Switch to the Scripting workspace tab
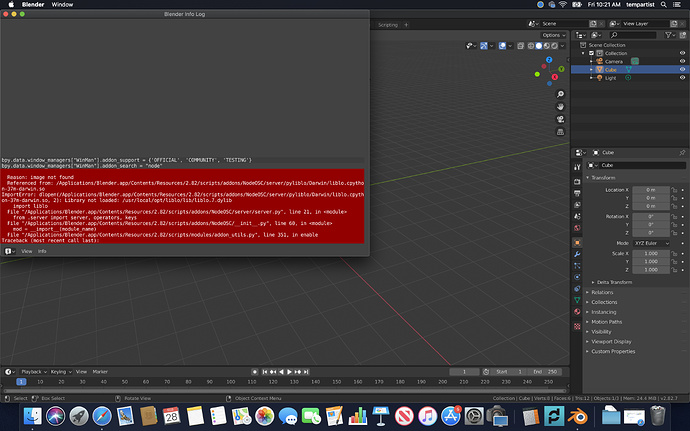This screenshot has width=690, height=431. coord(388,25)
